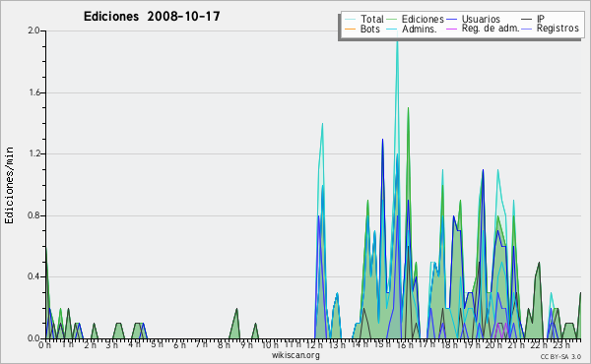Click the '6 h' x-axis label
The width and height of the screenshot is (591, 364).
(x=180, y=345)
